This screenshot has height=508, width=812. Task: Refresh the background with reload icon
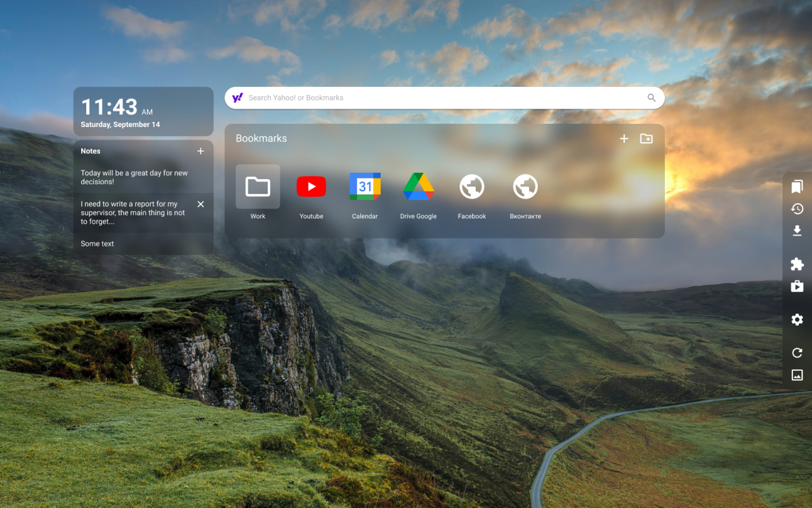[x=797, y=353]
